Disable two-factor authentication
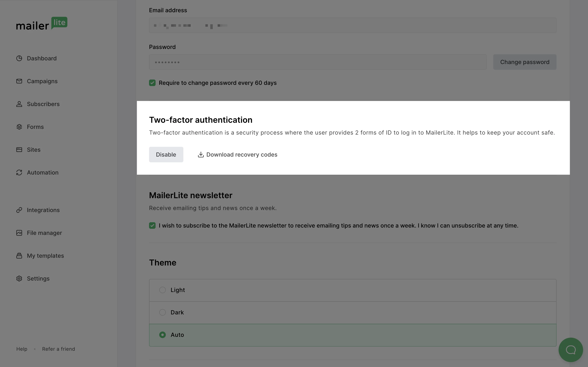Image resolution: width=588 pixels, height=367 pixels. (166, 155)
